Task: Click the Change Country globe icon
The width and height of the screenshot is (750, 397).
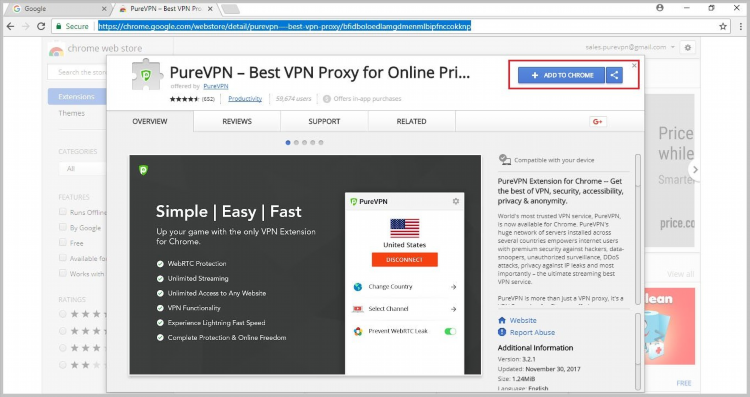Action: coord(358,287)
